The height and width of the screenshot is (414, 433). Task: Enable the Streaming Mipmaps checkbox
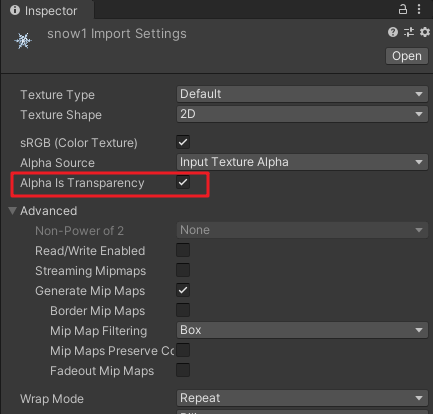183,270
